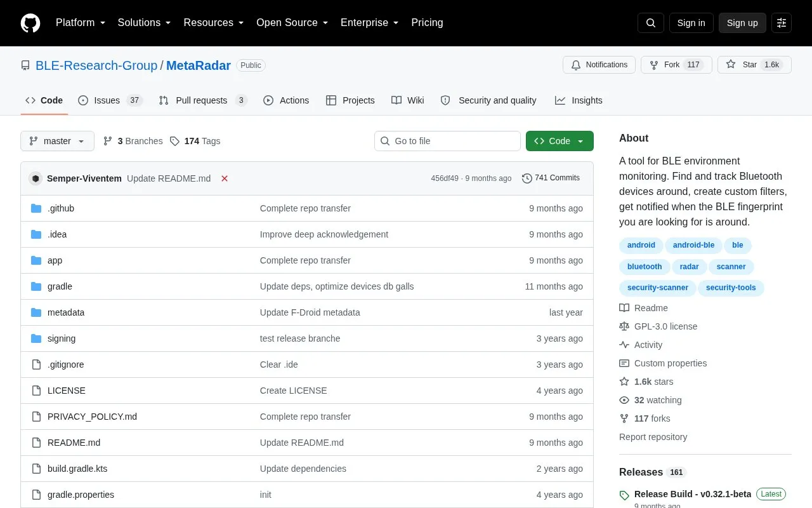Select the android-ble topic tag
The image size is (812, 508).
(x=693, y=245)
